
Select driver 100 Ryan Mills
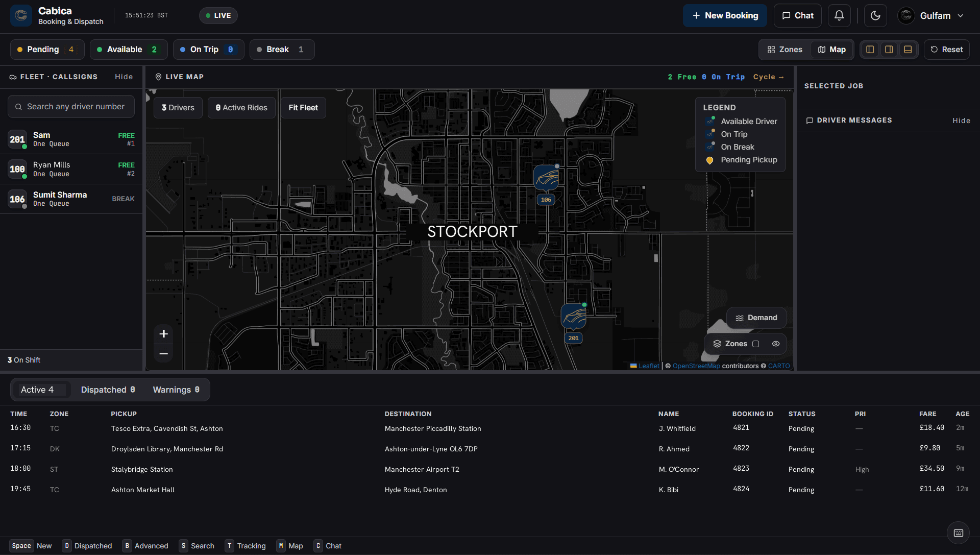coord(71,169)
